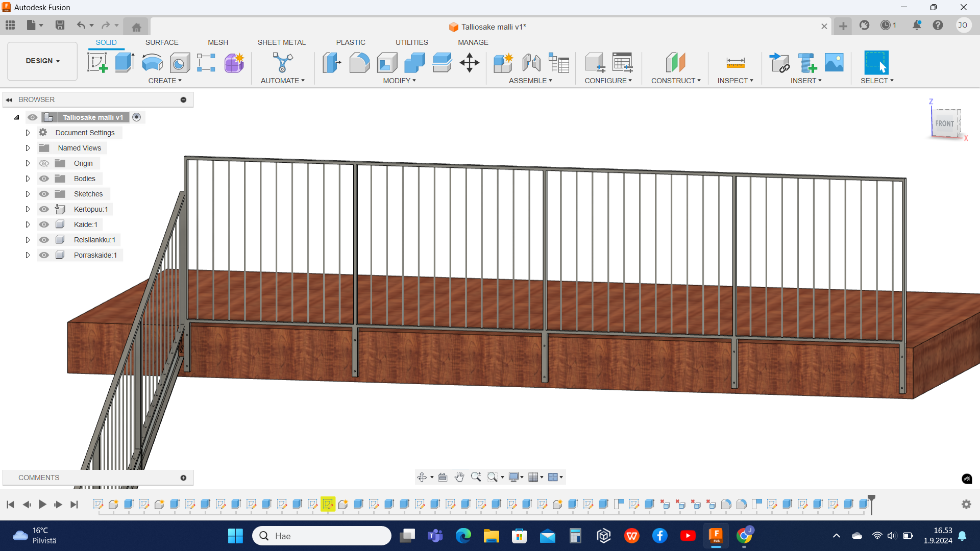Select the Create Sketch tool
The image size is (980, 551).
click(x=97, y=63)
